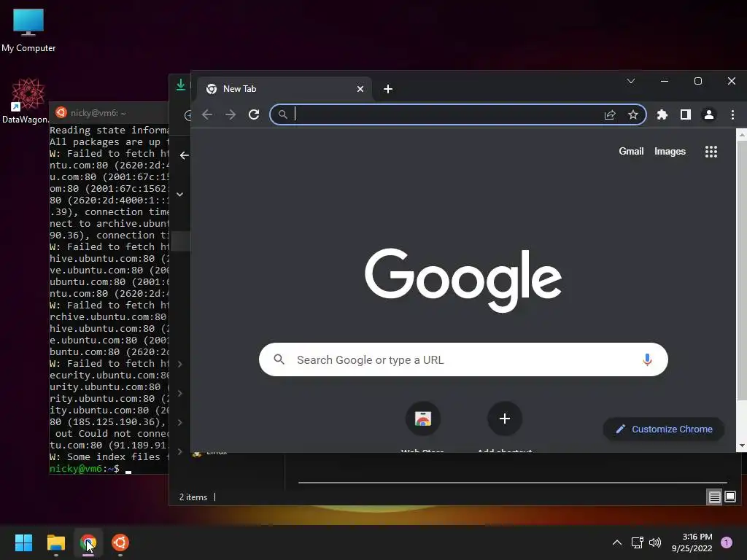Open the Web Store shortcut tile
Viewport: 747px width, 560px height.
[423, 419]
